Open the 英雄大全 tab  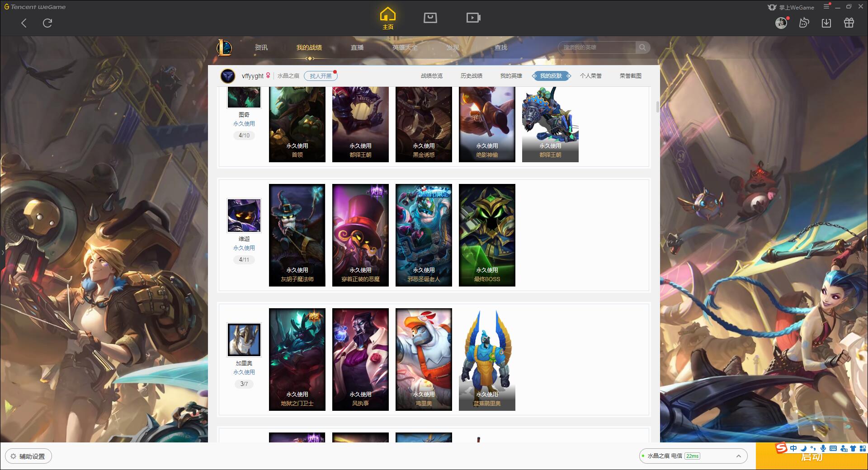tap(405, 47)
